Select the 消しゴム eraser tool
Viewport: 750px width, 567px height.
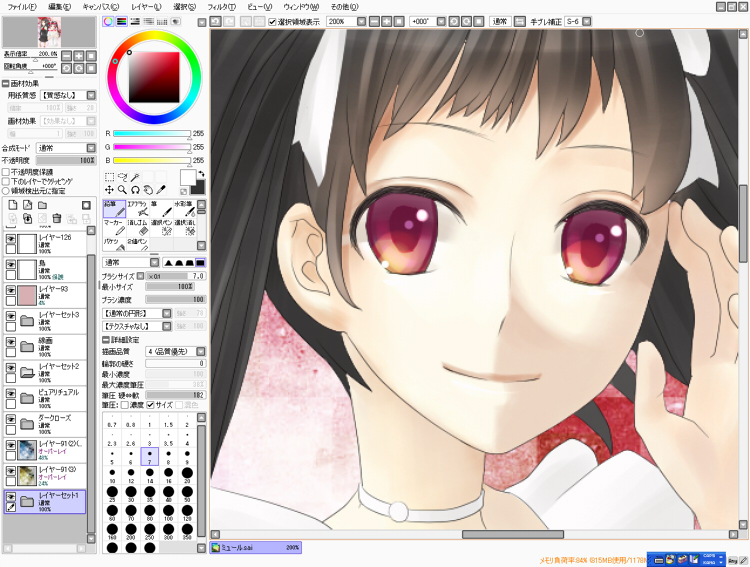click(x=138, y=228)
